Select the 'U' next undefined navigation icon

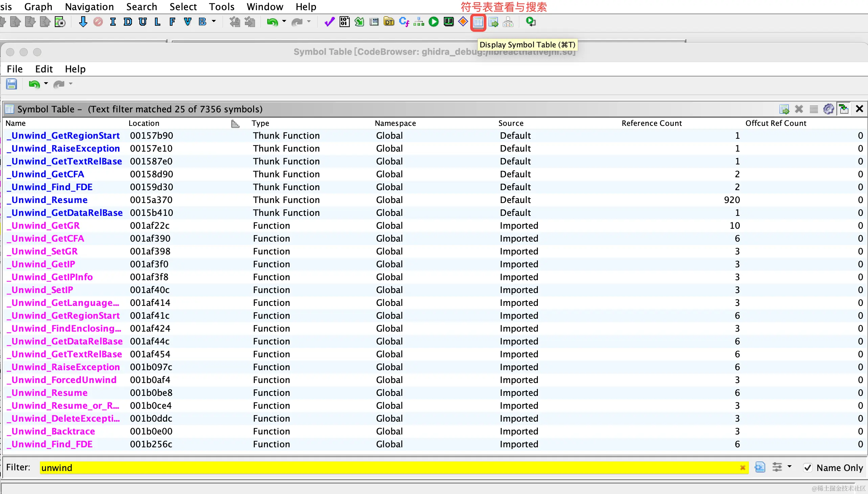pyautogui.click(x=143, y=22)
